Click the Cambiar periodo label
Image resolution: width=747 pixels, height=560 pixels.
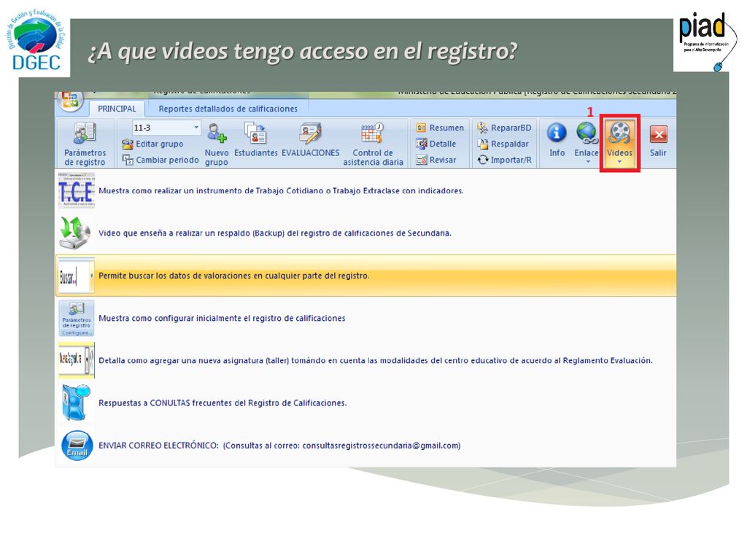coord(167,160)
